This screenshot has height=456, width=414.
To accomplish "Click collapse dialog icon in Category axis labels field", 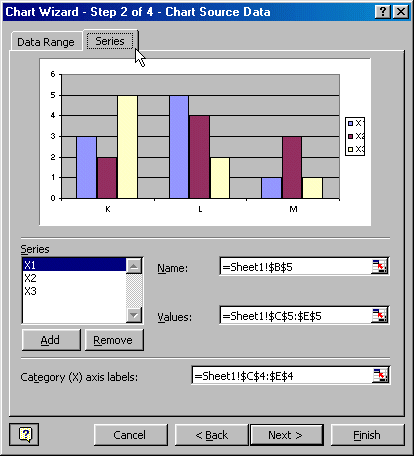I will pyautogui.click(x=380, y=376).
